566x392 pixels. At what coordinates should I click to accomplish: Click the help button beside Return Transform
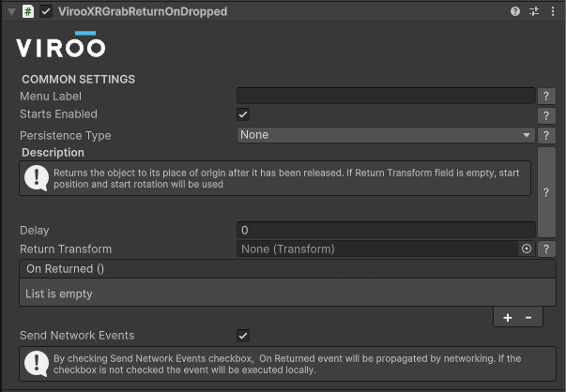tap(546, 249)
